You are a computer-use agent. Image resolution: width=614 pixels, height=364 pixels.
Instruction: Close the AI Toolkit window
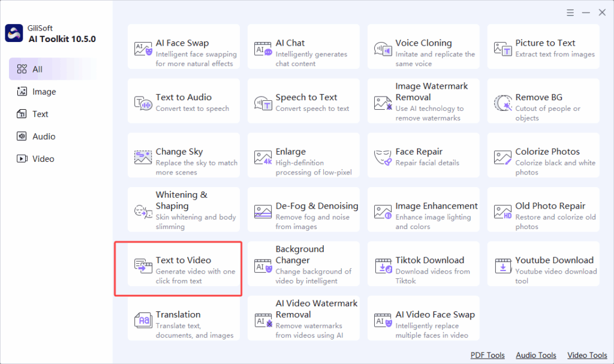pyautogui.click(x=602, y=13)
